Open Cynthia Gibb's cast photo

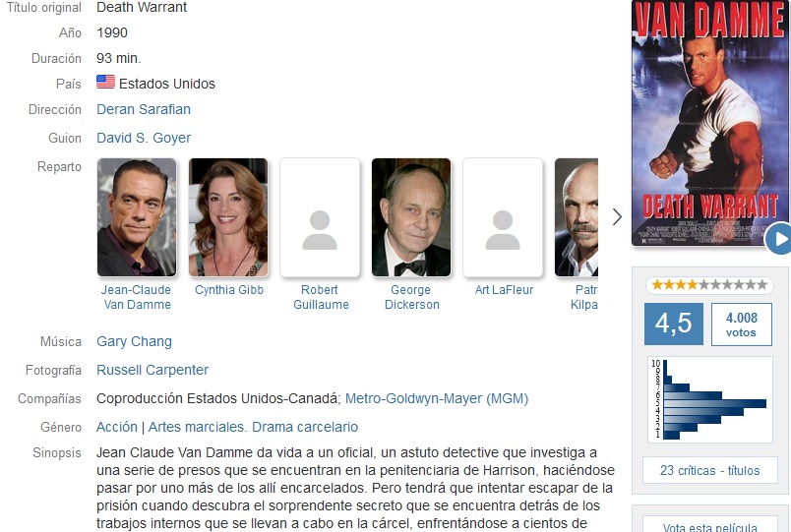tap(228, 217)
